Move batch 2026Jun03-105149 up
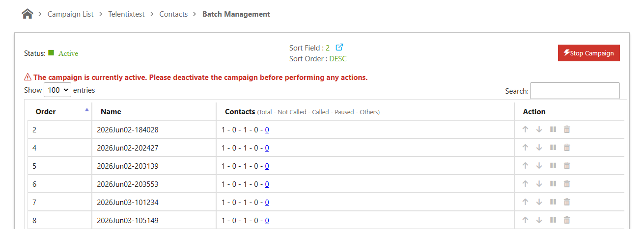The width and height of the screenshot is (644, 229). pyautogui.click(x=525, y=220)
